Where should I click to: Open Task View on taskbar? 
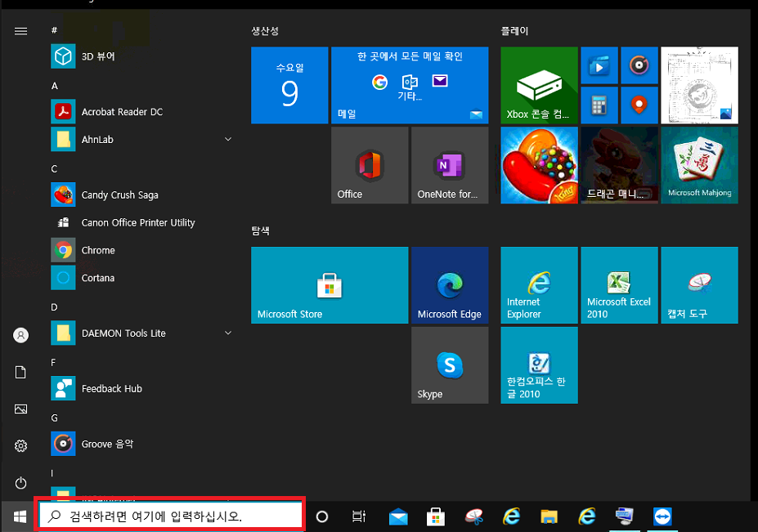point(359,516)
